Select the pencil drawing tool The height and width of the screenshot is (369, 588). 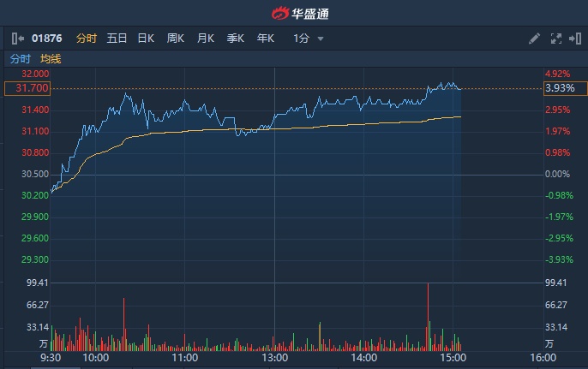click(x=534, y=39)
